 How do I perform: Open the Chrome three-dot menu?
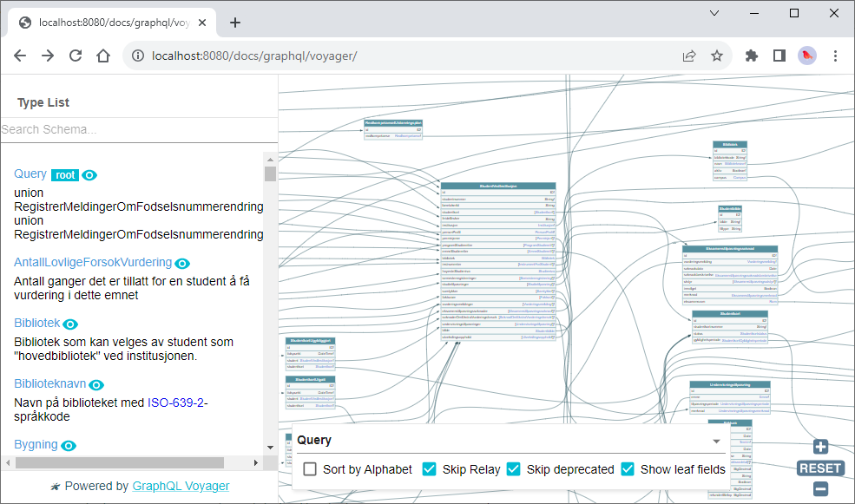coord(835,56)
